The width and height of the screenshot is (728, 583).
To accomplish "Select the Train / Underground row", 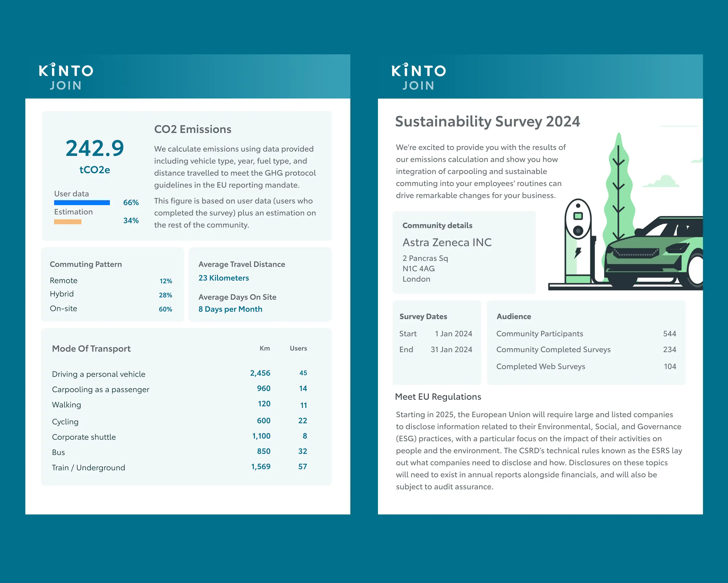I will click(x=88, y=468).
